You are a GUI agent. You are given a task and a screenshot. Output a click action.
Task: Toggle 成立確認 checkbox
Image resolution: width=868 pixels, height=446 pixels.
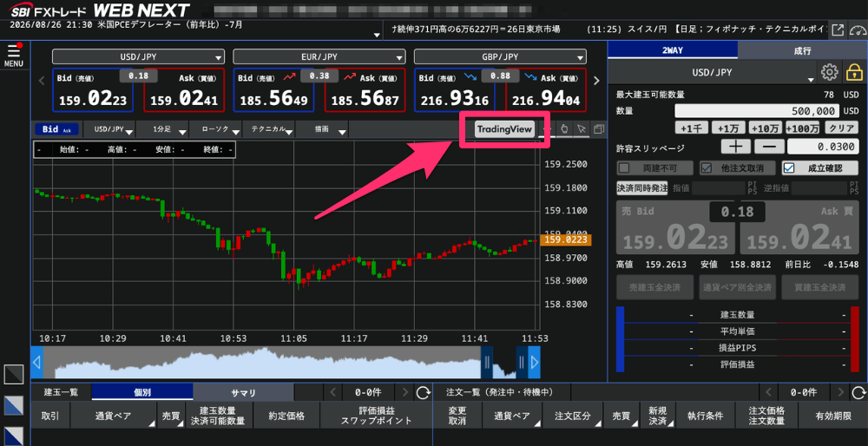(819, 167)
